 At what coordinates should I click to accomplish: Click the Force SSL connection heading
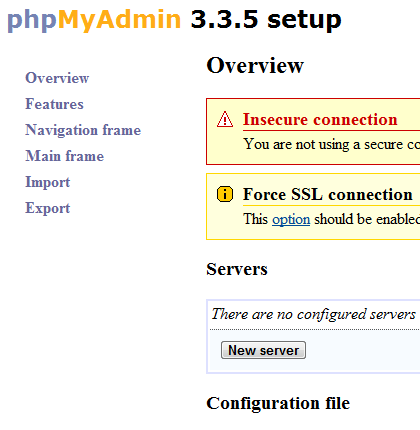(x=328, y=194)
